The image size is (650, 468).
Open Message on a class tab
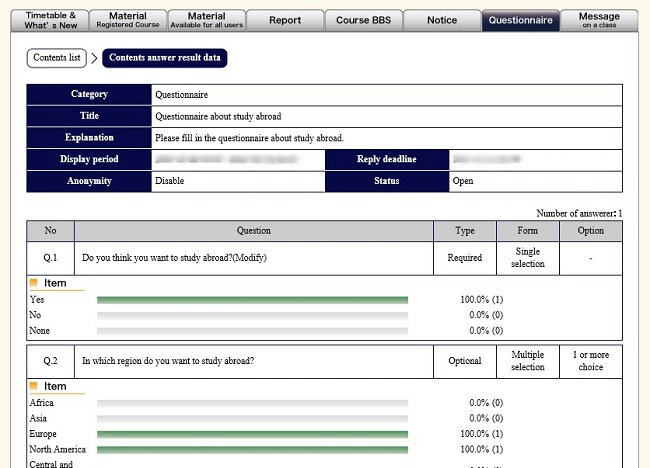tap(598, 20)
